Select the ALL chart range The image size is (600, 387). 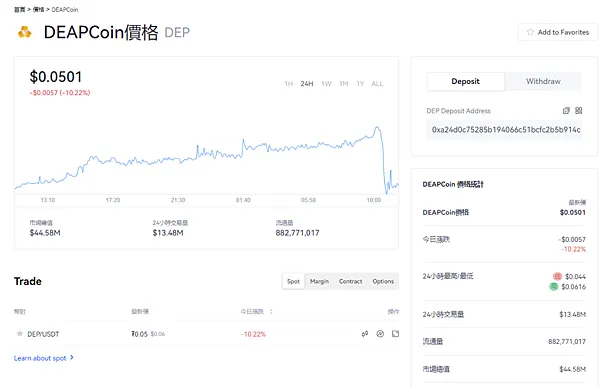click(x=377, y=83)
